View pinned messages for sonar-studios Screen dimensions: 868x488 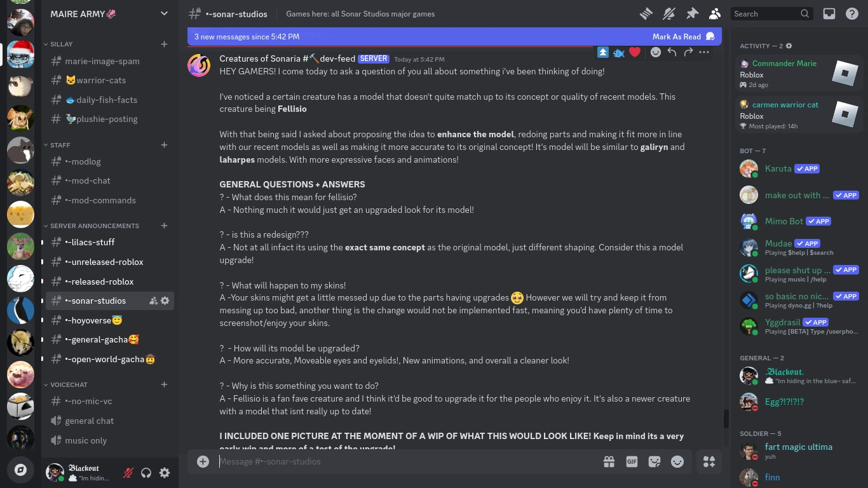pyautogui.click(x=693, y=13)
